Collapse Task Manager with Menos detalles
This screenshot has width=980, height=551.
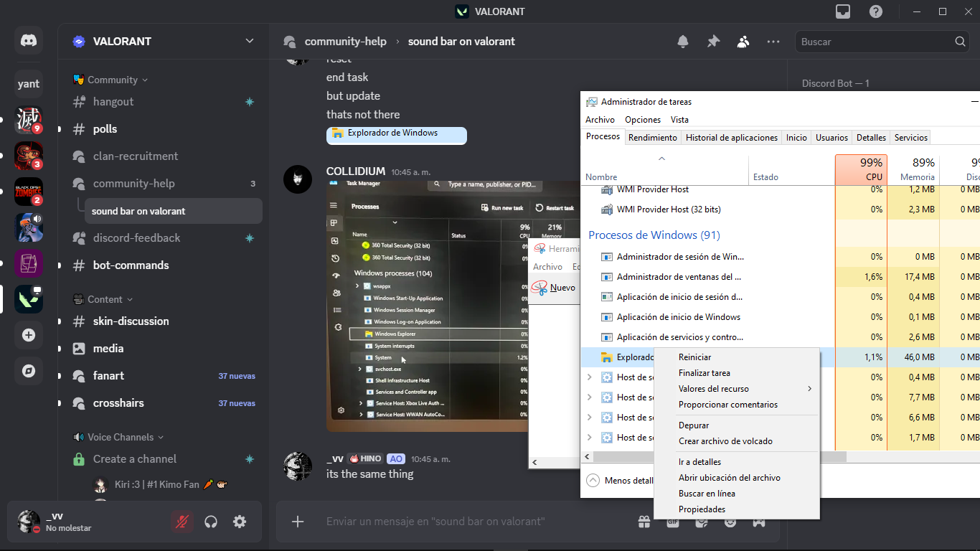tap(621, 481)
